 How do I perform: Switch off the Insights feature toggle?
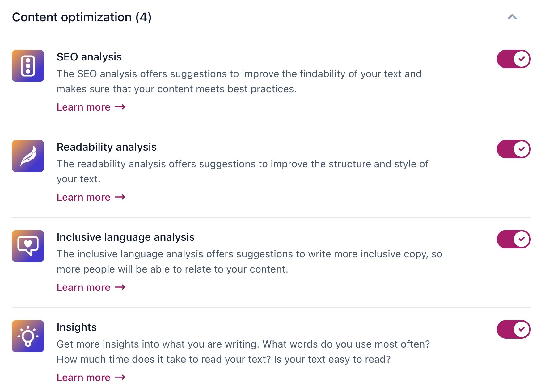click(513, 329)
